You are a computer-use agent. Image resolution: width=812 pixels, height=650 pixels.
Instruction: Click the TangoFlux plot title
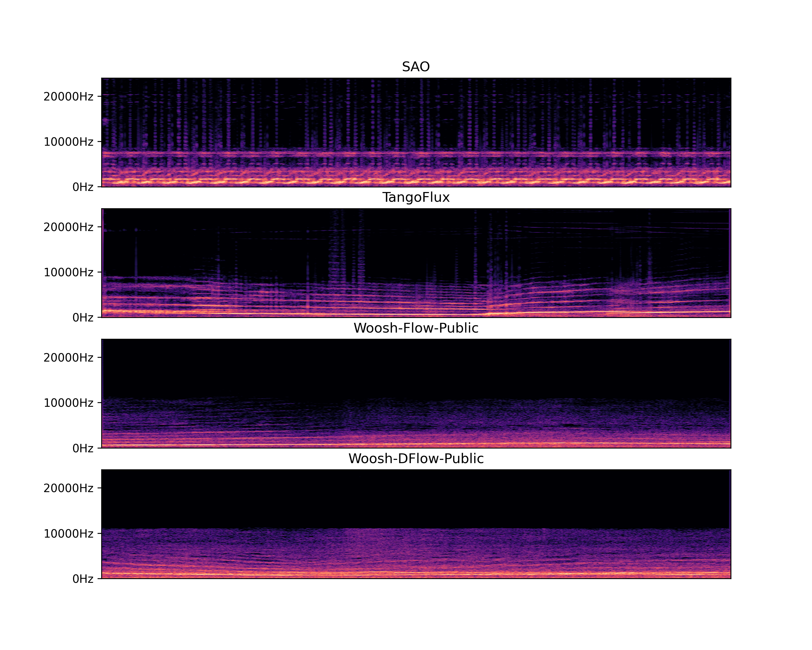coord(416,197)
